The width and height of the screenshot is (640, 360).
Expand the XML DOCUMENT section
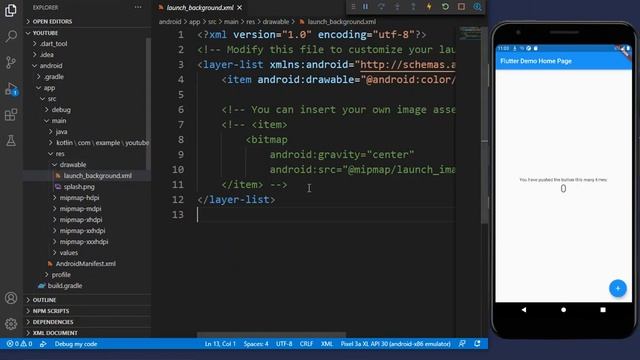(88, 333)
